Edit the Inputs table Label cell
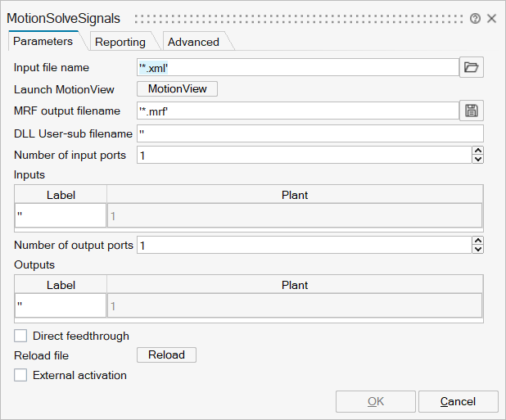This screenshot has height=420, width=506. click(61, 215)
